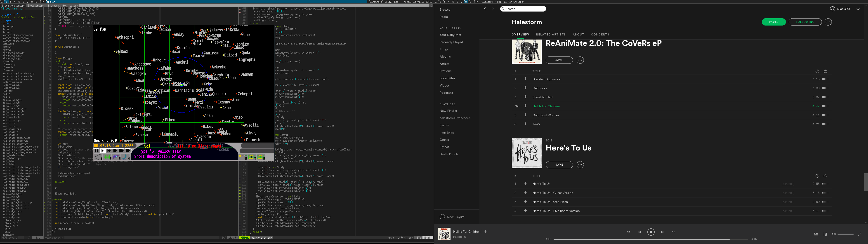This screenshot has width=868, height=244.
Task: Open the play queue icon
Action: 816,234
